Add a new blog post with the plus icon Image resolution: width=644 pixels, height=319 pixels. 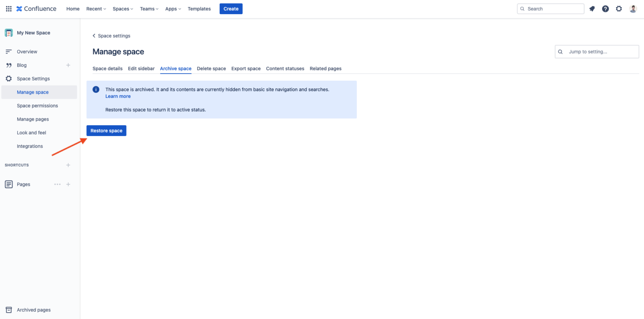tap(68, 65)
